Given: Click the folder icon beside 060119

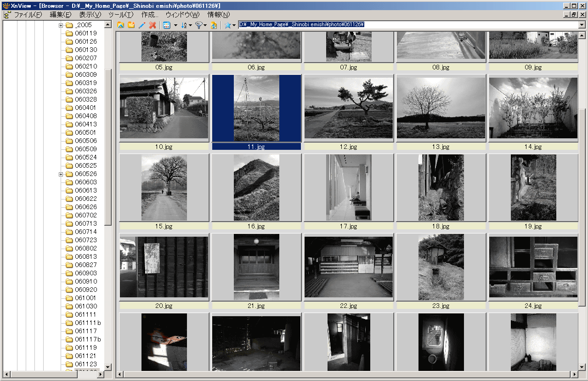Looking at the screenshot, I should tap(69, 33).
